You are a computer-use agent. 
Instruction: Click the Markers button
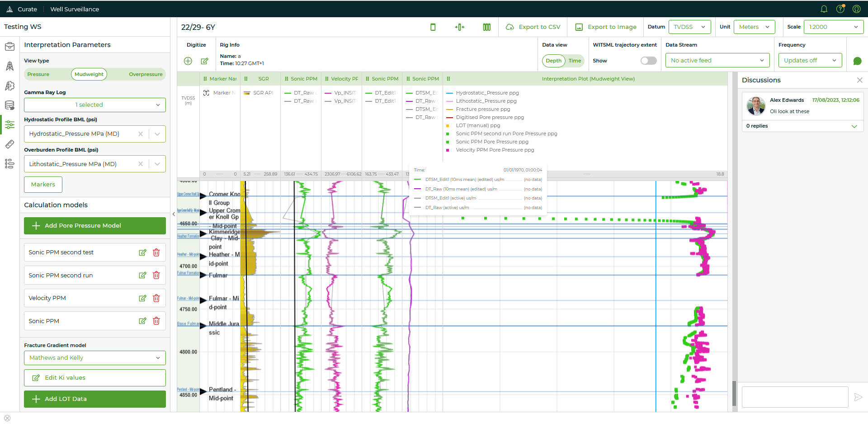43,185
